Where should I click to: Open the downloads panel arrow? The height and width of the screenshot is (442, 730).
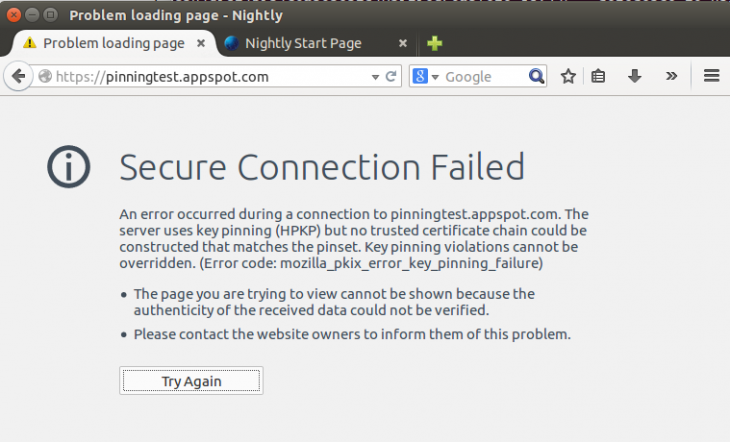point(634,76)
